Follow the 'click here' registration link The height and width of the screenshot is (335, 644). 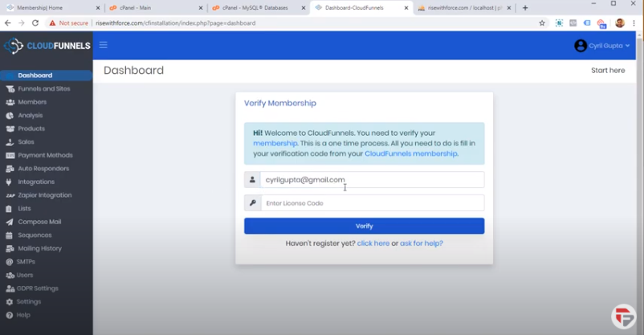click(373, 243)
